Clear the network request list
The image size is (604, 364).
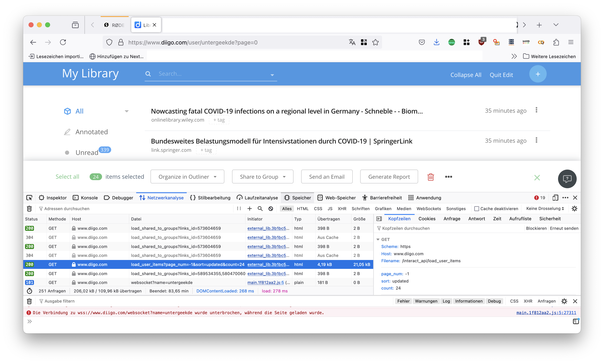coord(29,208)
